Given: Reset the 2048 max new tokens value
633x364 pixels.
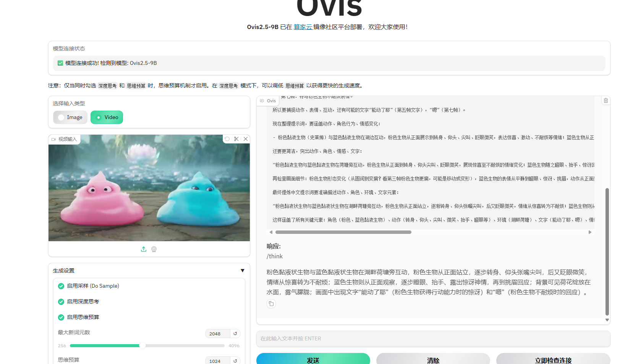Looking at the screenshot, I should point(235,333).
